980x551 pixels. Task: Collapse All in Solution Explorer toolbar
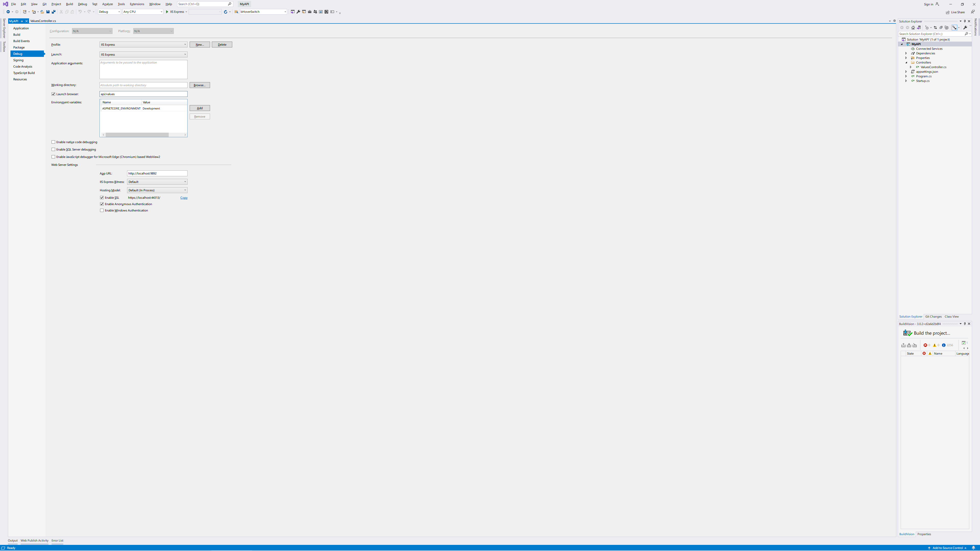(941, 27)
